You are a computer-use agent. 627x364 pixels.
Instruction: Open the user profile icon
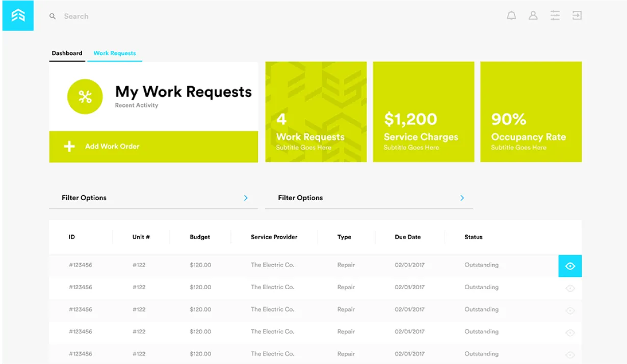click(x=533, y=16)
